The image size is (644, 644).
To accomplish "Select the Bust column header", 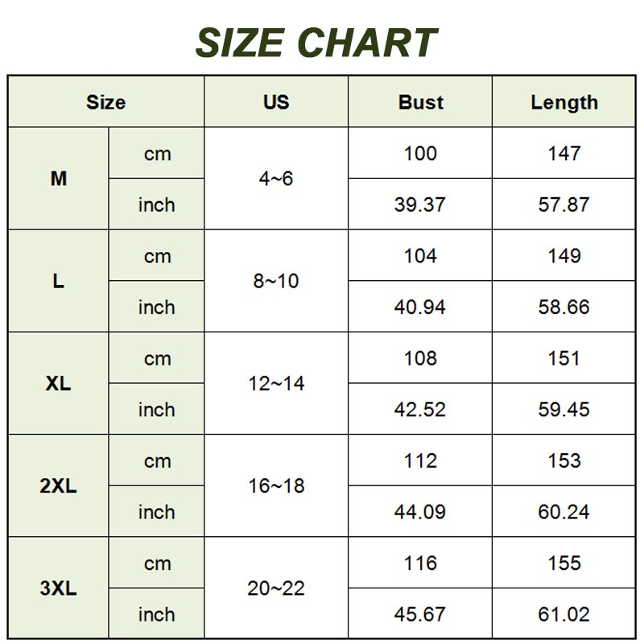I will [x=420, y=102].
